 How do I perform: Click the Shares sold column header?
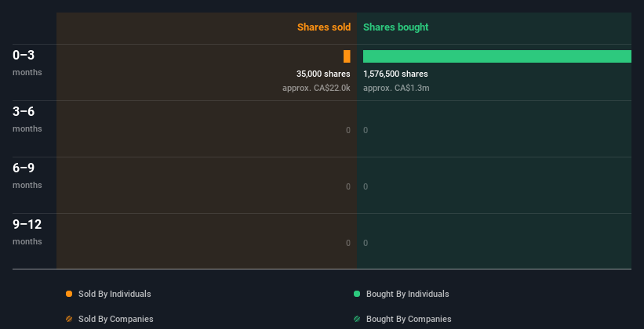pyautogui.click(x=323, y=27)
